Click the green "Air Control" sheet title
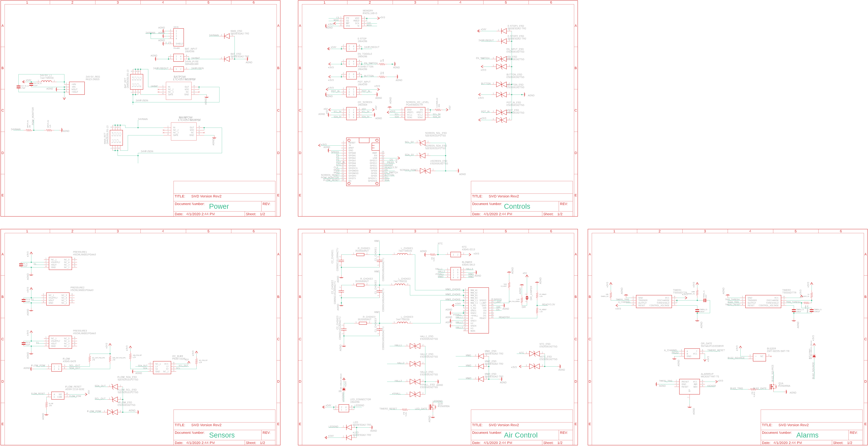Screen dimensions: 868x446 tap(521, 435)
